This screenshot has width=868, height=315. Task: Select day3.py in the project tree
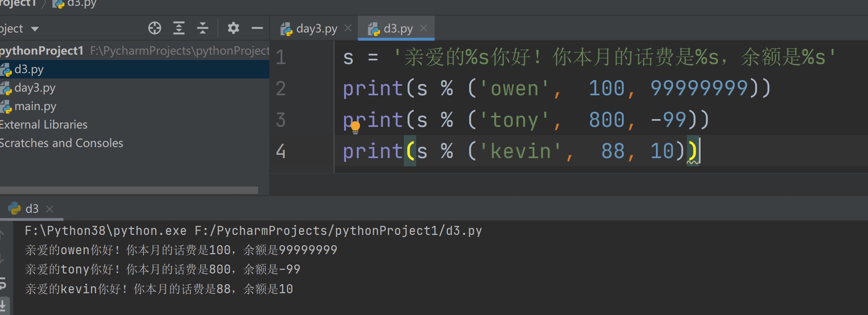click(x=34, y=88)
